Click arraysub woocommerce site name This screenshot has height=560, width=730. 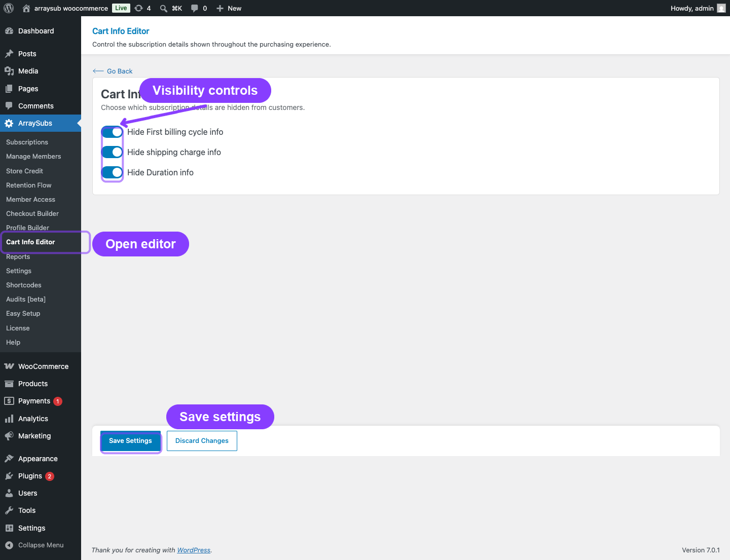tap(71, 9)
